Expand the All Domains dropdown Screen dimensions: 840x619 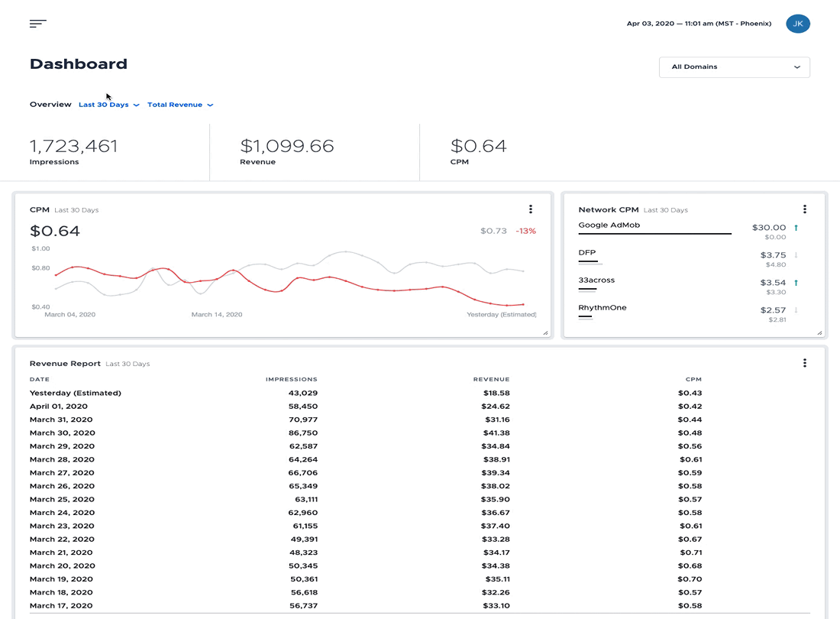click(734, 67)
